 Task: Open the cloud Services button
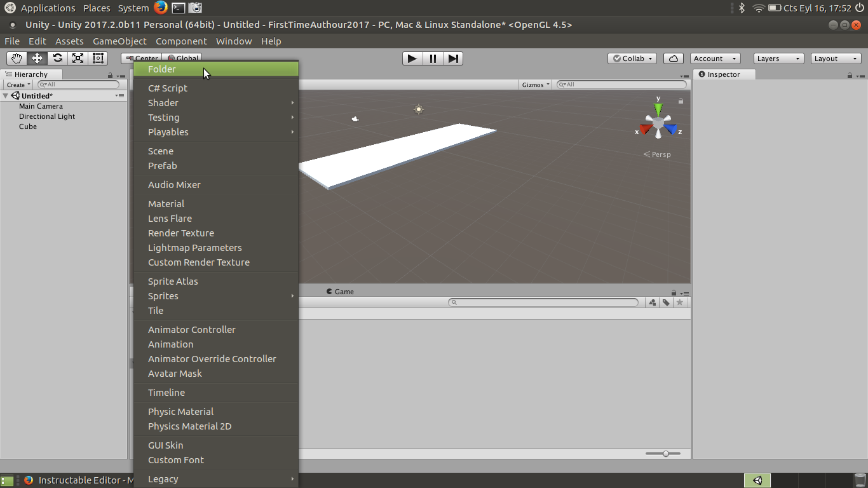point(674,58)
